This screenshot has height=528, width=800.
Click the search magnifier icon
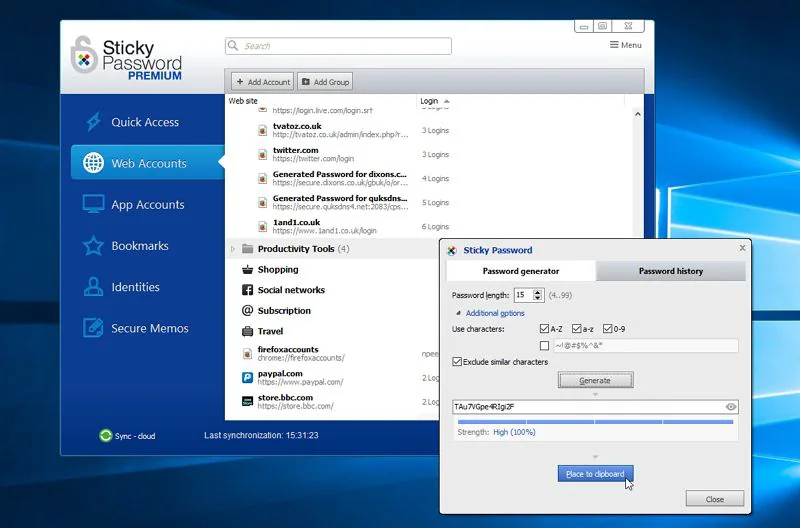point(233,45)
